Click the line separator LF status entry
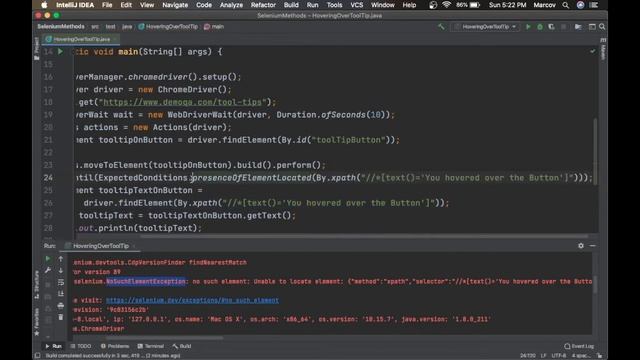Screen dimensions: 640x360 (543, 356)
